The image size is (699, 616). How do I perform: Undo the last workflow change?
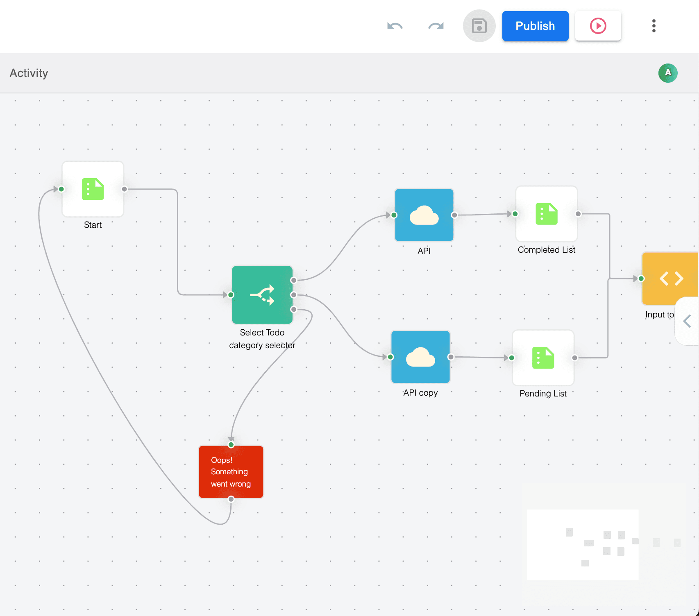pyautogui.click(x=395, y=26)
